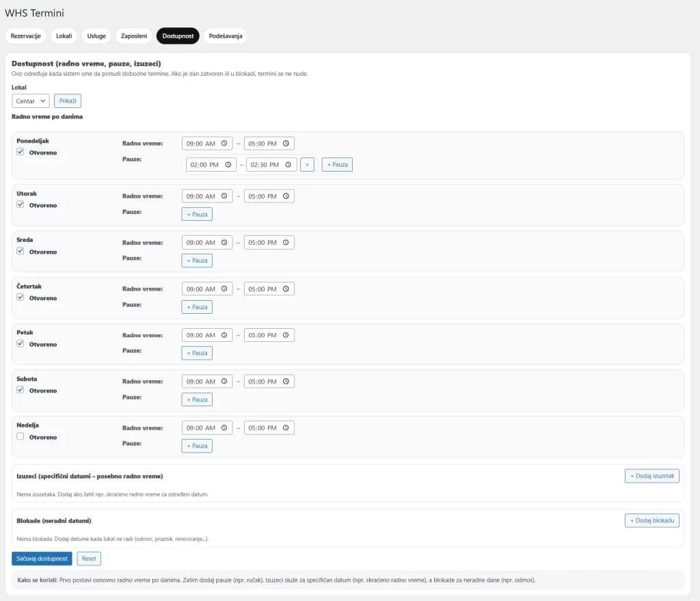700x601 pixels.
Task: Click Četvrtak opening time field
Action: [201, 289]
